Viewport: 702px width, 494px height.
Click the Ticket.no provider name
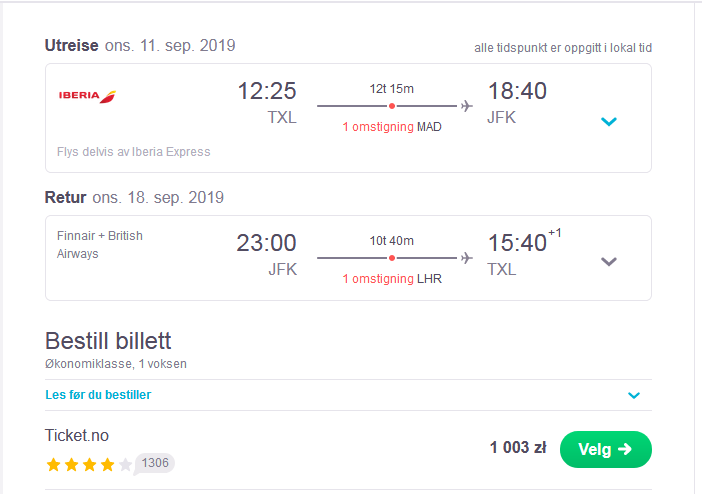(77, 435)
